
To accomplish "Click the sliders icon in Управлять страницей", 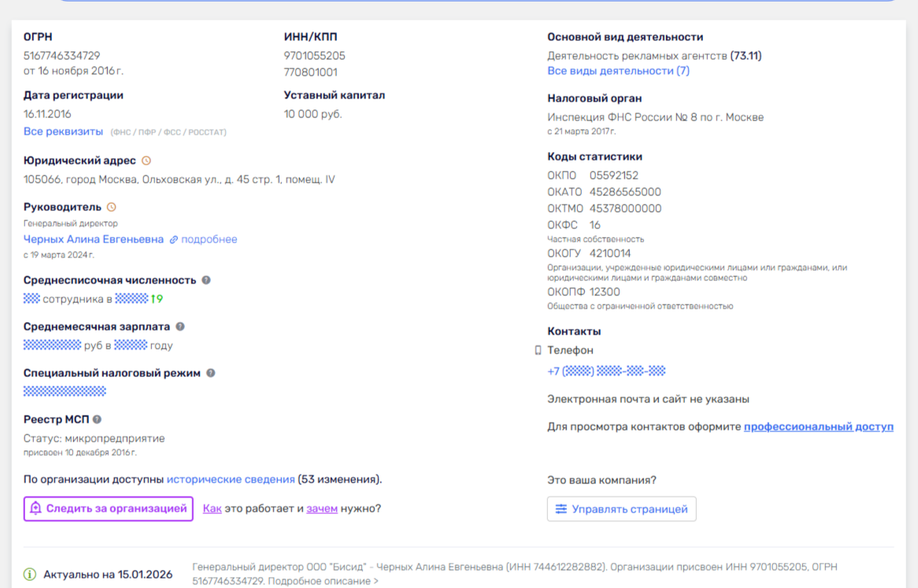I will [x=561, y=509].
